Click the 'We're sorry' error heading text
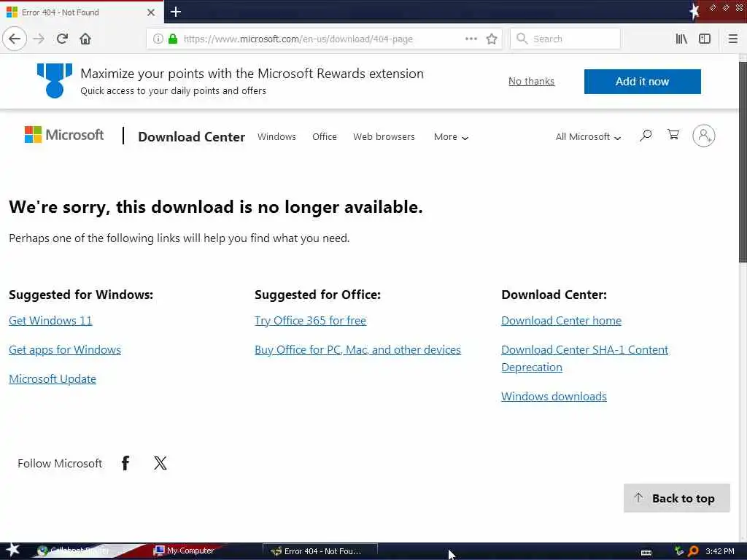Viewport: 747px width, 560px height. click(x=216, y=207)
